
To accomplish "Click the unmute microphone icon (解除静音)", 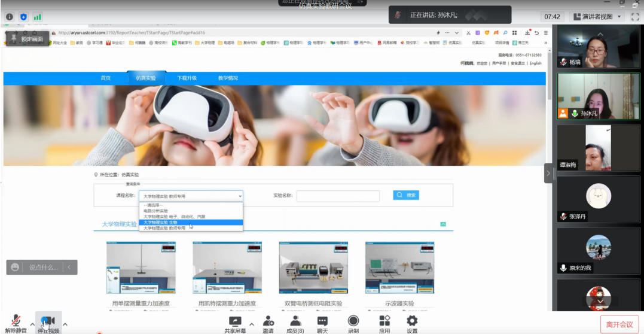I will [16, 321].
